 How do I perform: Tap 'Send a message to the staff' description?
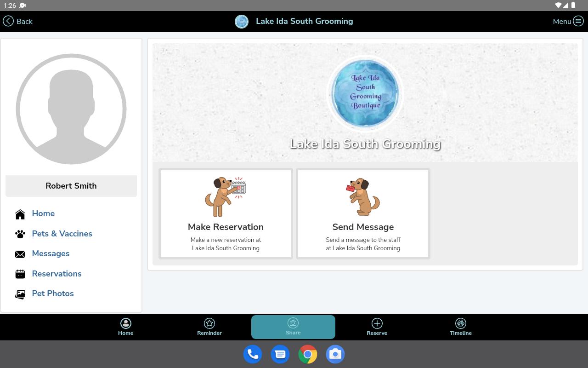click(363, 240)
